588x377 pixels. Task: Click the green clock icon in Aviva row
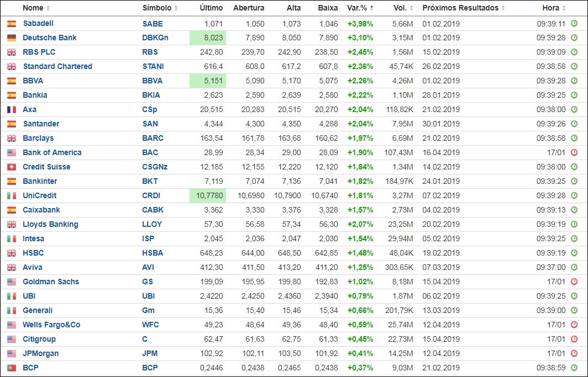(574, 267)
